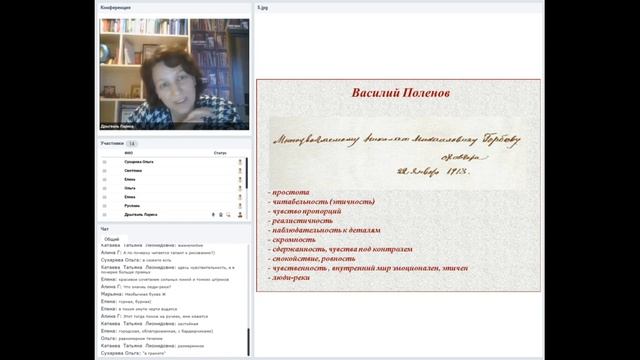Select participant Сухарева Ольга
The width and height of the screenshot is (640, 360).
click(139, 162)
